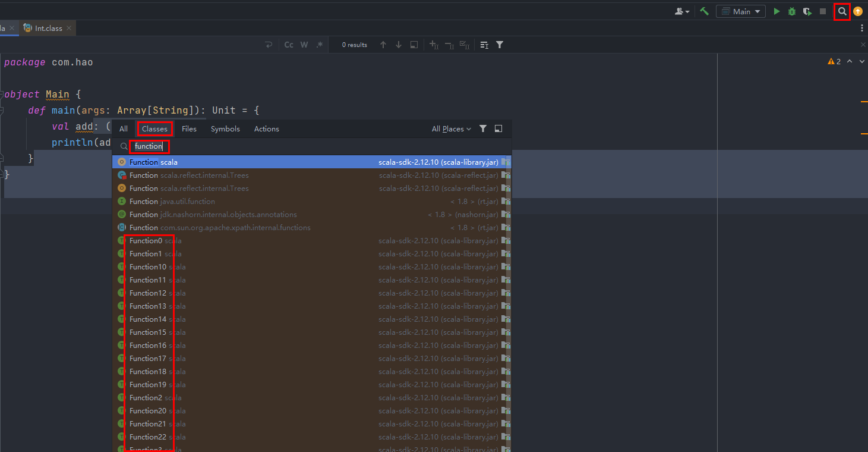The width and height of the screenshot is (868, 452).
Task: Click the warnings indicator showing 2
Action: 834,61
